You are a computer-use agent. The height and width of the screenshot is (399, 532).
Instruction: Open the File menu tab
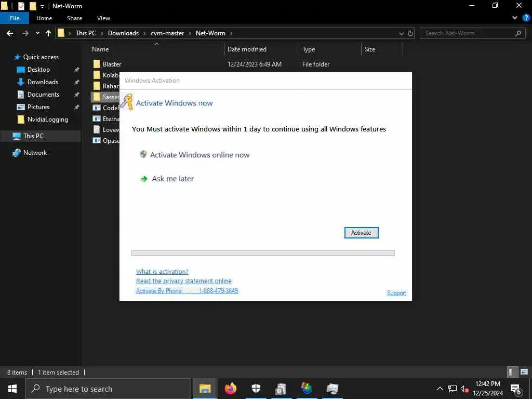tap(15, 18)
